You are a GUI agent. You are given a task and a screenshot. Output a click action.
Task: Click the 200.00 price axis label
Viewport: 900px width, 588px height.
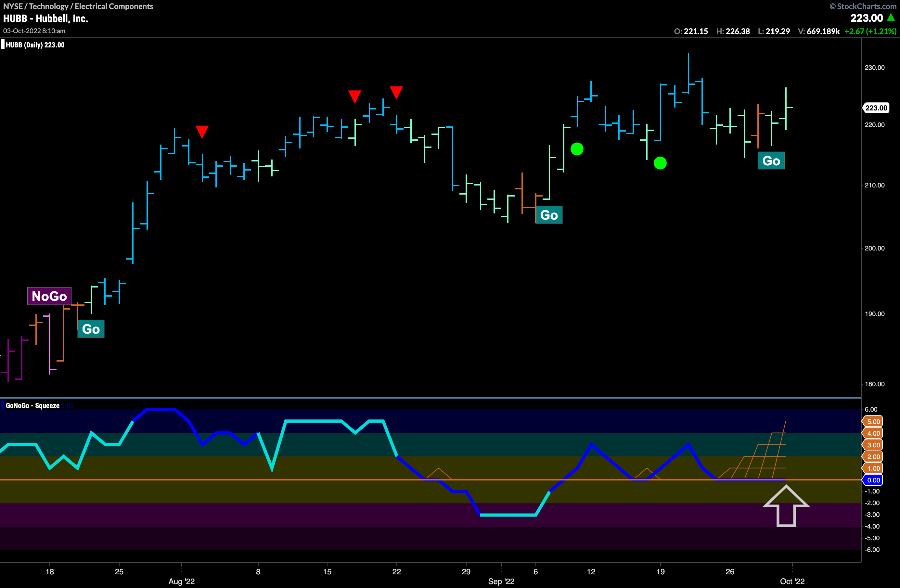(875, 249)
